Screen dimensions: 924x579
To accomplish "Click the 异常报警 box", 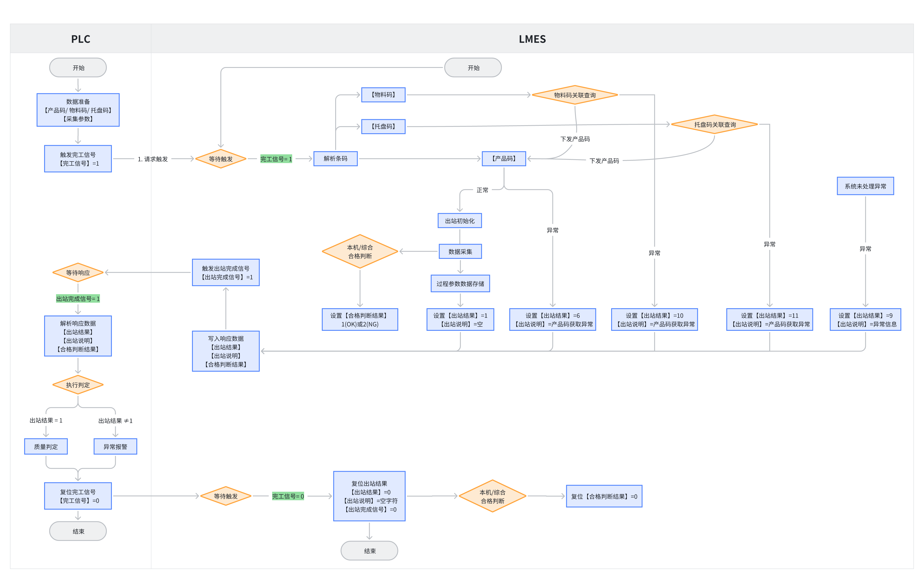I will [115, 447].
